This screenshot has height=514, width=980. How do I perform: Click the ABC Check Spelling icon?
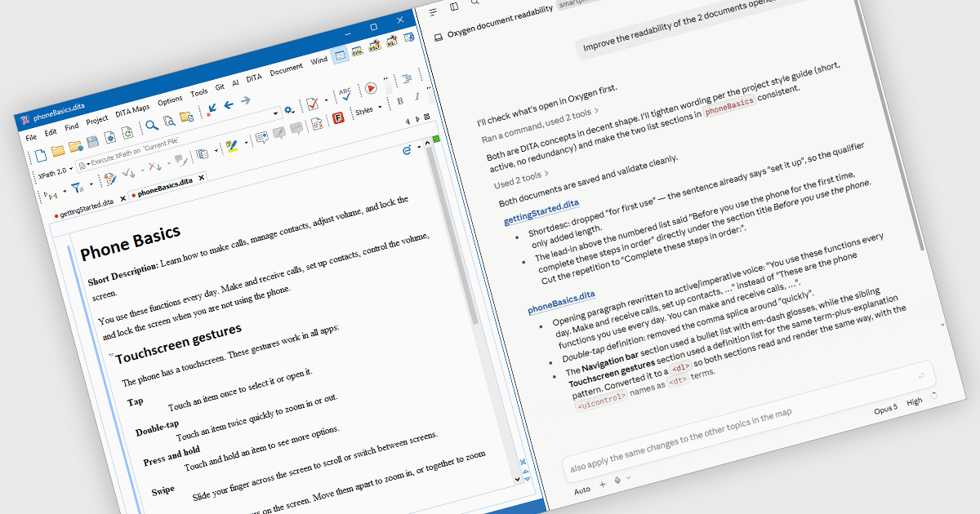coord(345,95)
